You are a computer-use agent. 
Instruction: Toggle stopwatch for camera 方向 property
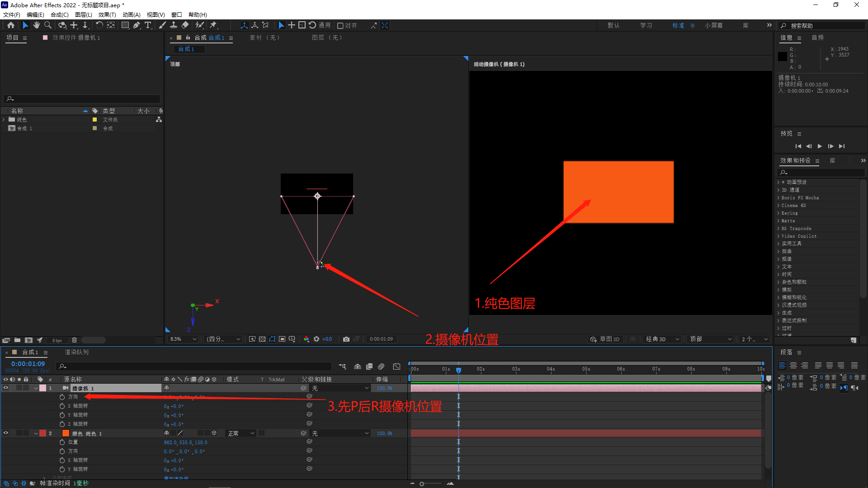[62, 397]
